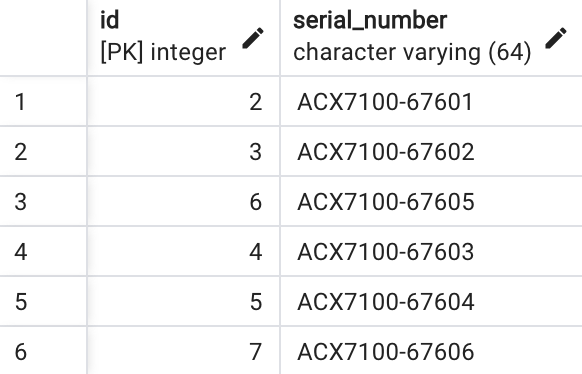Screen dimensions: 582x374
Task: Select the top-left select-all corner cell
Action: 43,38
